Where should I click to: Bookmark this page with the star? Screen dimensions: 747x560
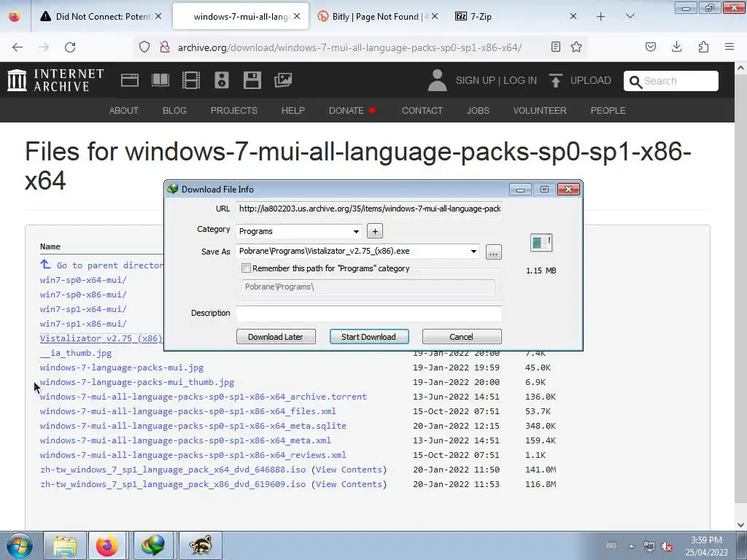(x=576, y=47)
